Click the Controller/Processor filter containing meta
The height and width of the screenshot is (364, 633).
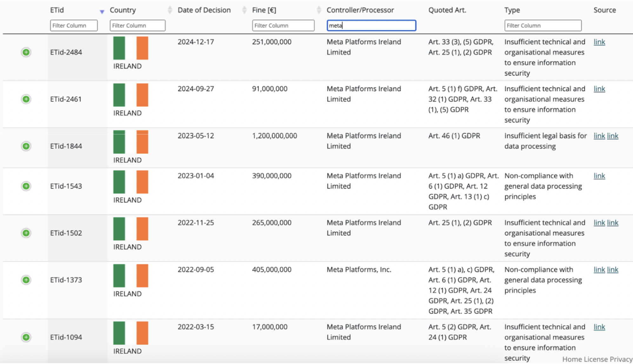click(371, 25)
